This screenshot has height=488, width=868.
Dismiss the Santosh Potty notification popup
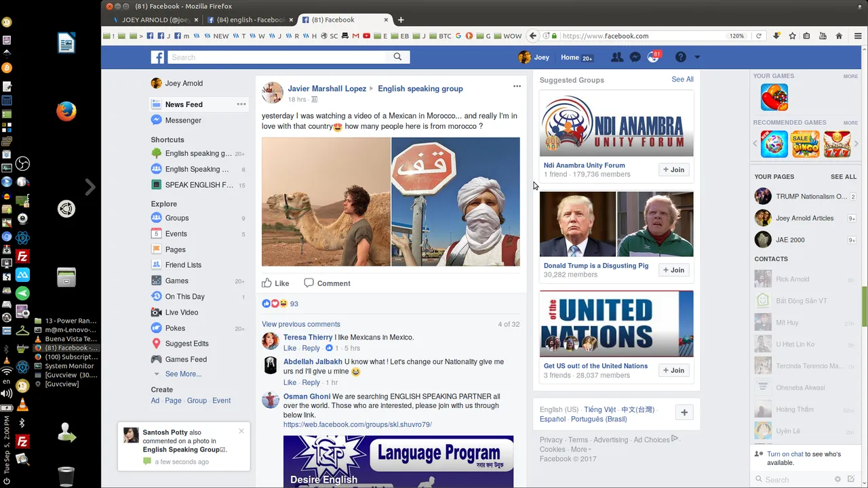(x=241, y=431)
